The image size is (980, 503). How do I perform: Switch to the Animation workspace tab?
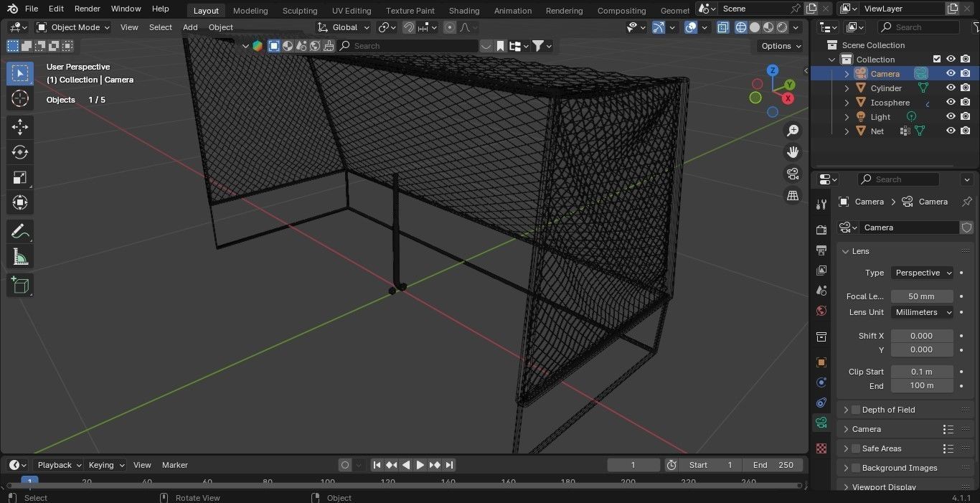click(513, 10)
